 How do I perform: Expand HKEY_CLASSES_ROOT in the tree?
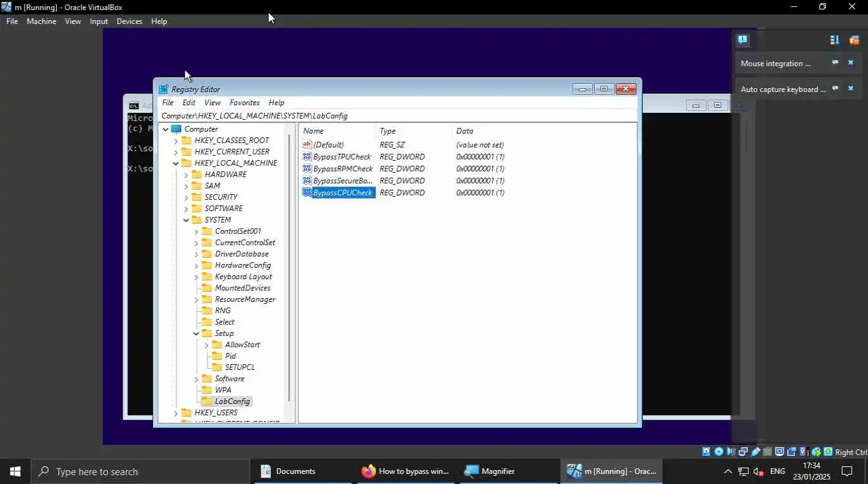pos(176,141)
